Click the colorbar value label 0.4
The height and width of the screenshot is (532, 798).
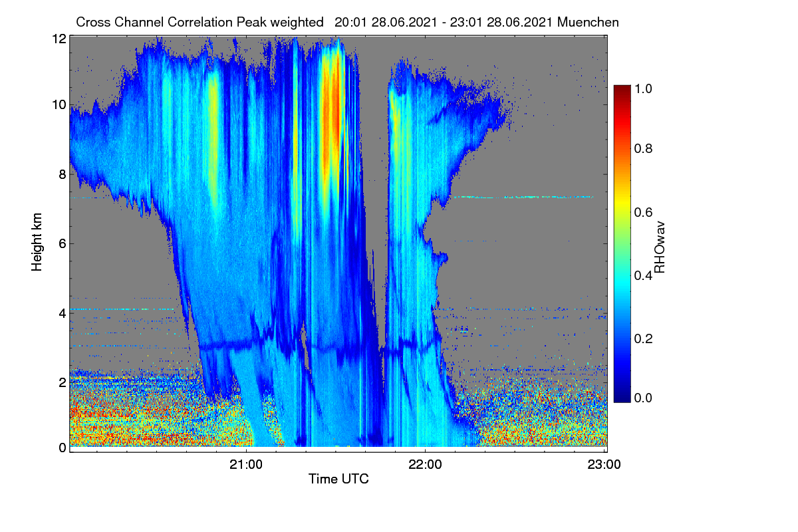[643, 275]
